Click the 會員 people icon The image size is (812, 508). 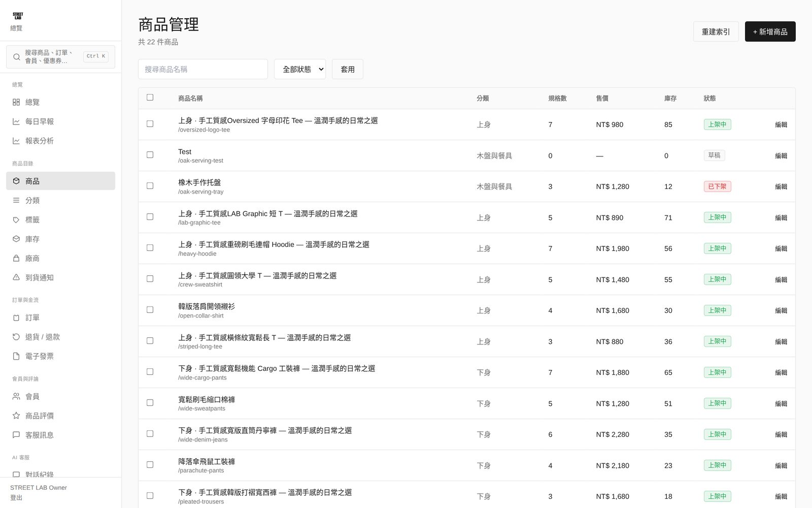tap(16, 396)
